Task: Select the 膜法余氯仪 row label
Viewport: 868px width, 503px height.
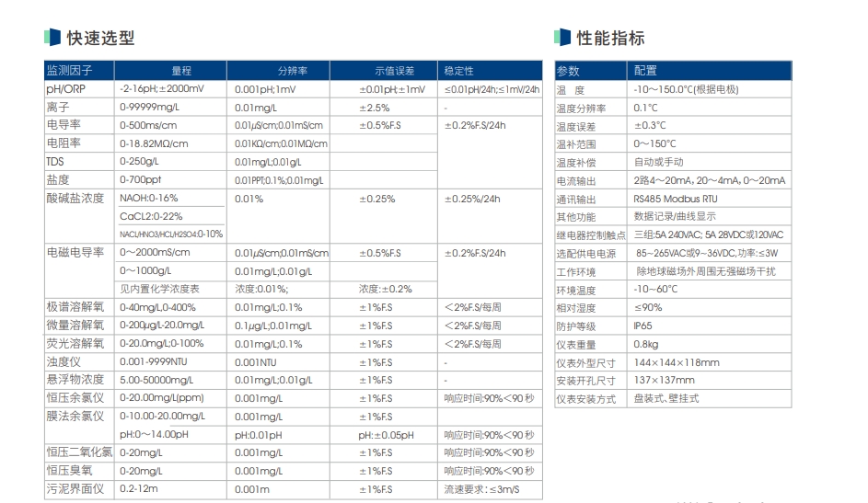Action: 75,417
